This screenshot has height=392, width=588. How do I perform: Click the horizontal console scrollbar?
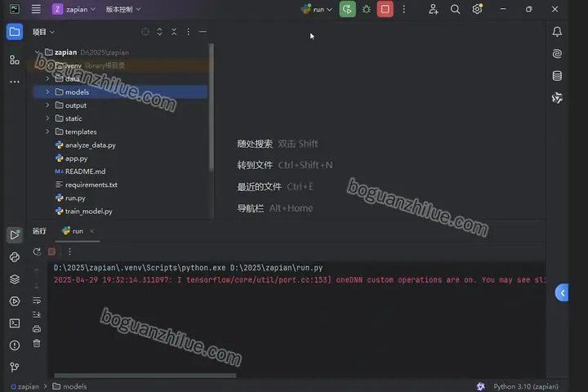pyautogui.click(x=145, y=376)
